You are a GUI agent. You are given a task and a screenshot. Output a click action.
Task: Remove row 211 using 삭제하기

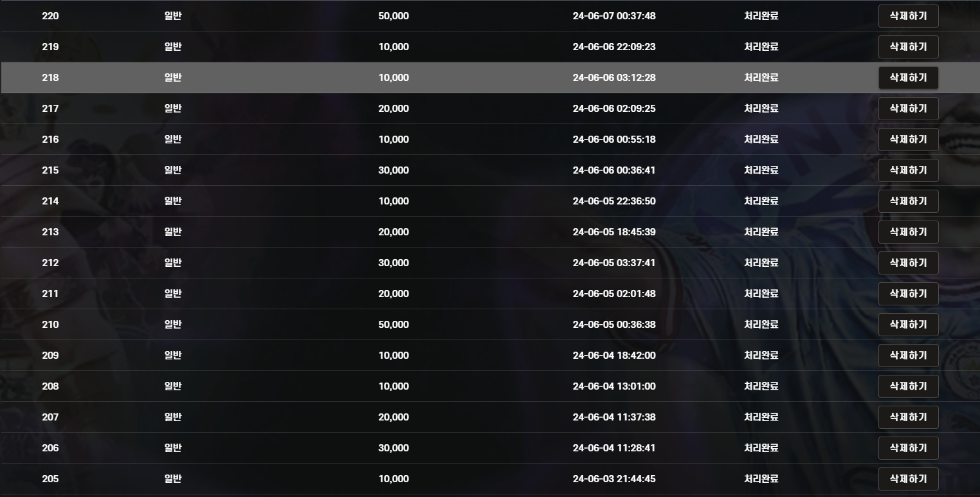click(x=908, y=294)
